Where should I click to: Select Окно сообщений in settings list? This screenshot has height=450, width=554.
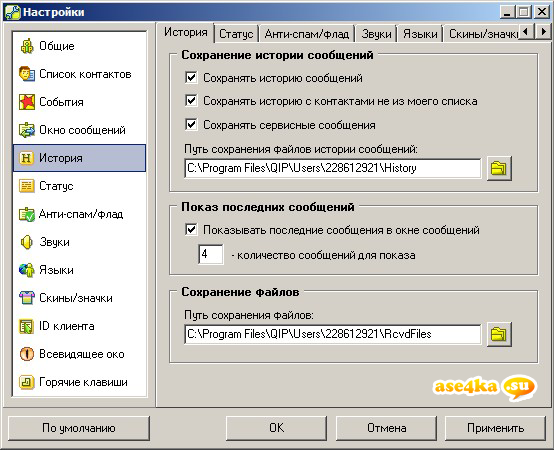[79, 130]
